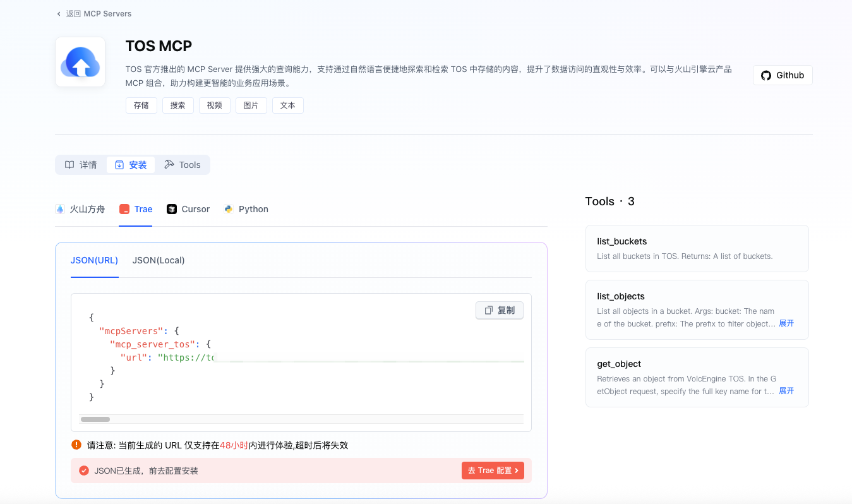Screen dimensions: 852x504
Task: Open the JSON(Local) sub-tab
Action: click(x=159, y=260)
